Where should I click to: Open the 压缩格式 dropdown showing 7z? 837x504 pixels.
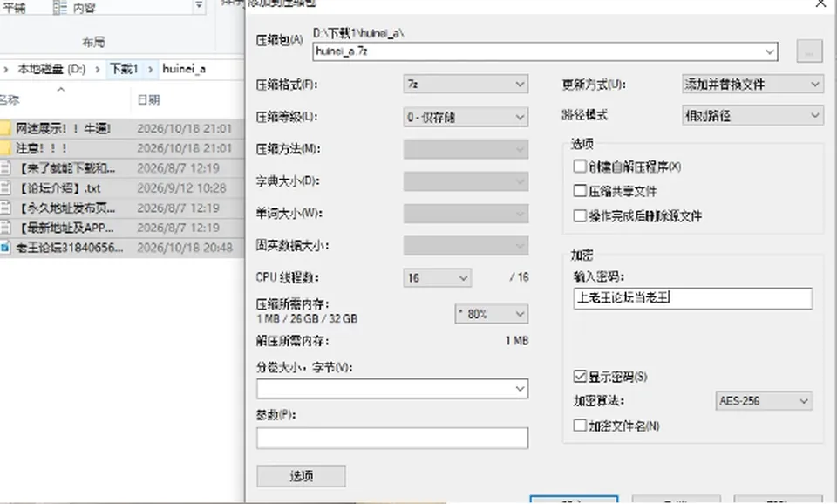466,85
